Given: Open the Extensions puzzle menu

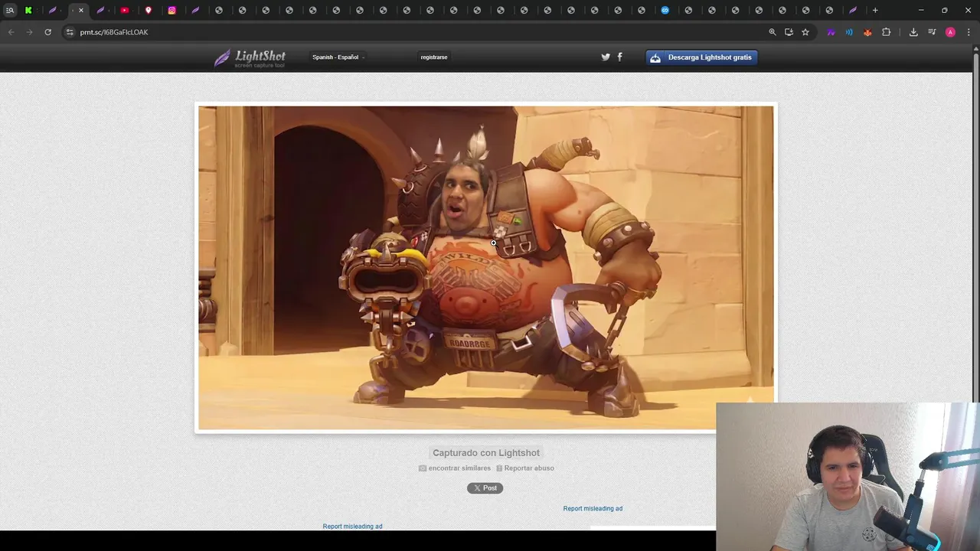Looking at the screenshot, I should (x=887, y=32).
